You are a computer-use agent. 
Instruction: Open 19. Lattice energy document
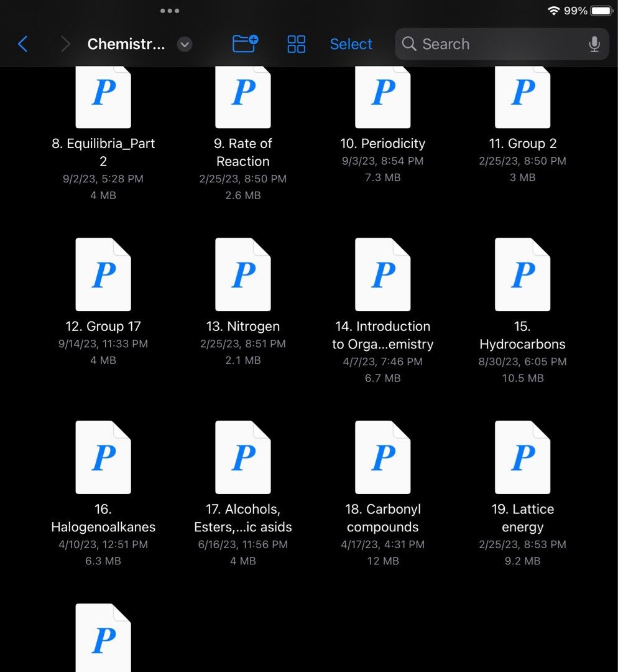point(522,457)
